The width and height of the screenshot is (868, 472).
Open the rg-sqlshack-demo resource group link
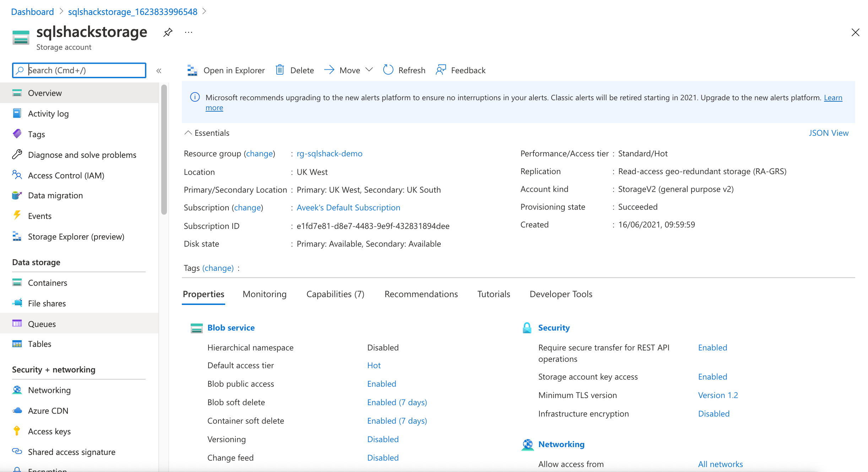329,154
